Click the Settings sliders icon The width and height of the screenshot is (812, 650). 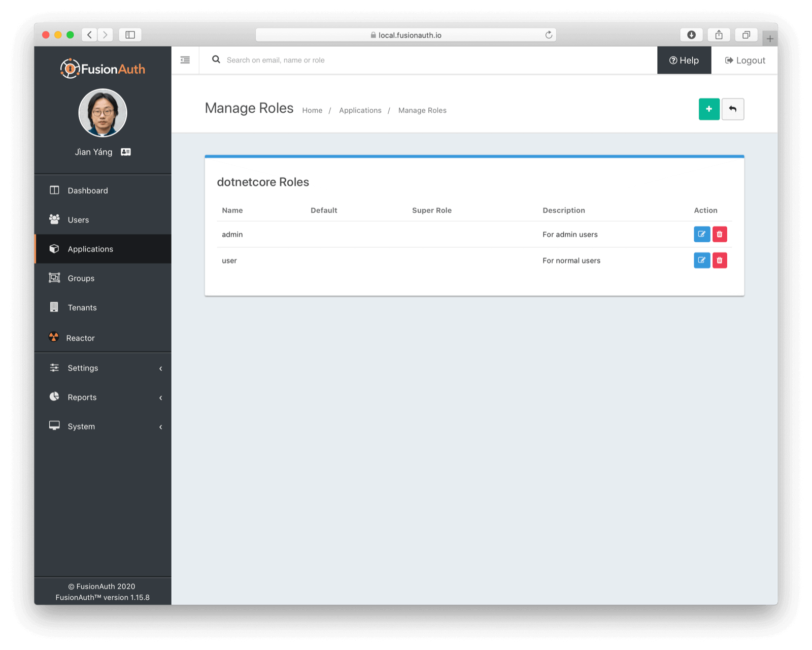(54, 368)
